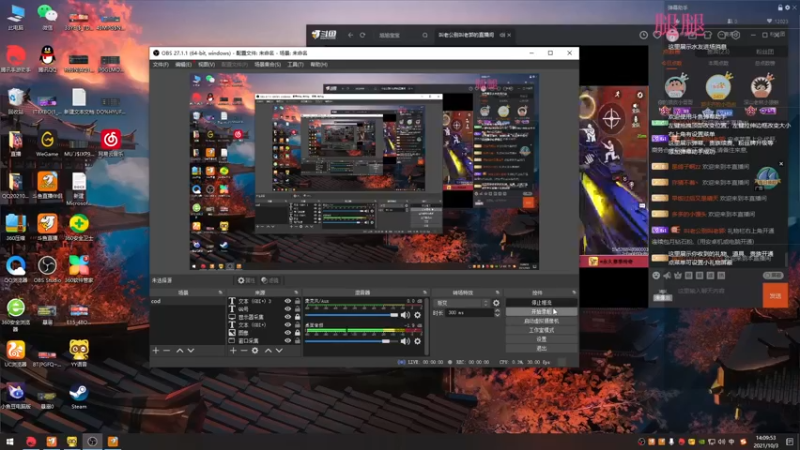
Task: Toggle lock on the image source
Action: click(x=297, y=333)
